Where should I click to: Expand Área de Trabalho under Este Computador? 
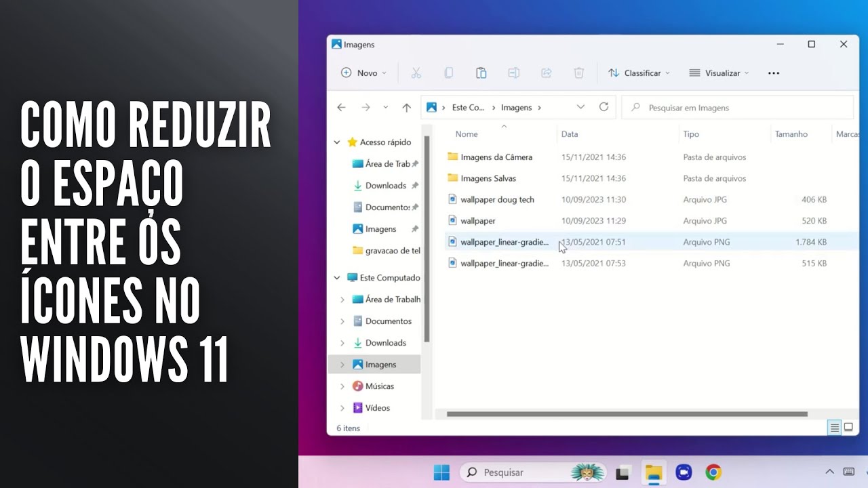click(342, 300)
